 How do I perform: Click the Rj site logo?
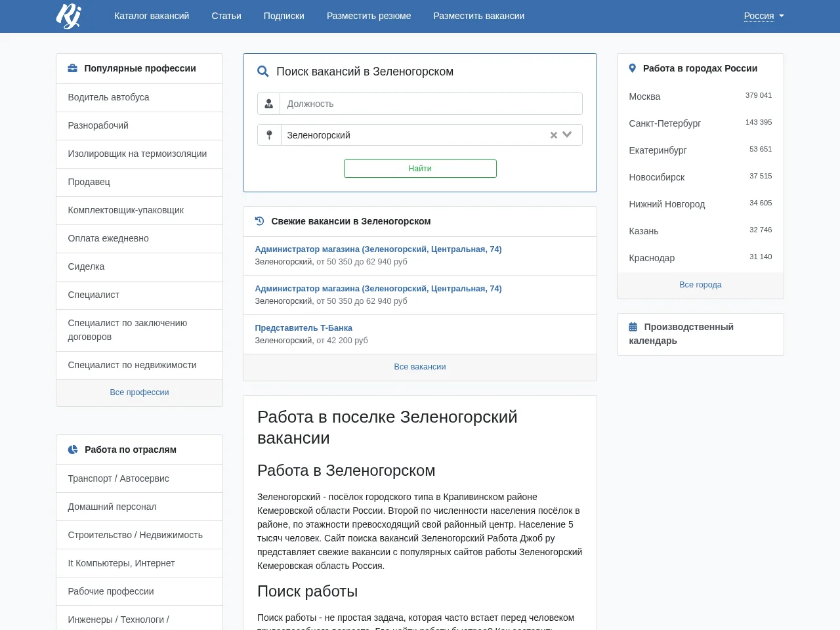(x=68, y=16)
